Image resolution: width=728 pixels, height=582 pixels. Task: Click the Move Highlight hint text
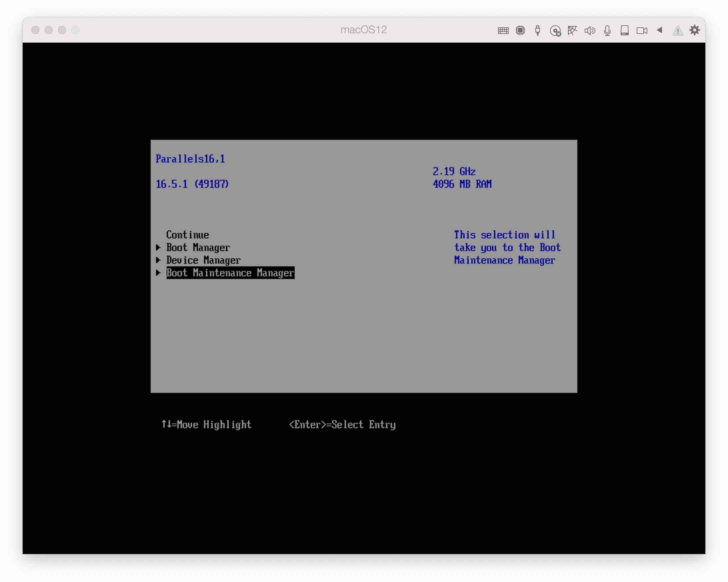(206, 425)
